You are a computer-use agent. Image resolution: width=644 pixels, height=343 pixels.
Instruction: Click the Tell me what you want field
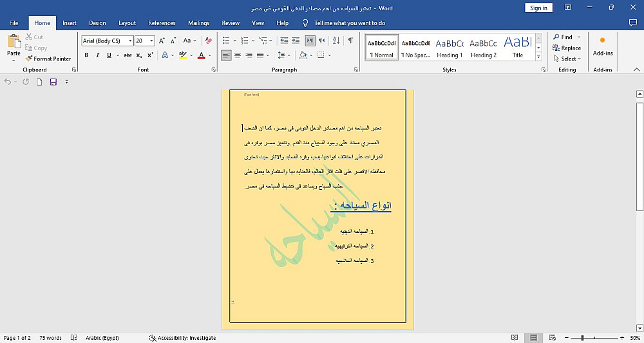350,23
